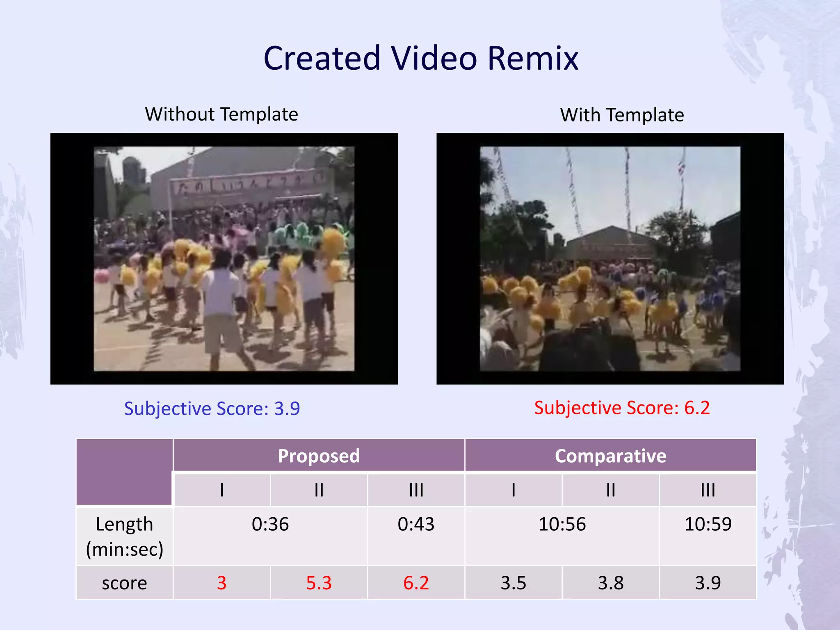Click the red 3 score cell

coord(221,583)
